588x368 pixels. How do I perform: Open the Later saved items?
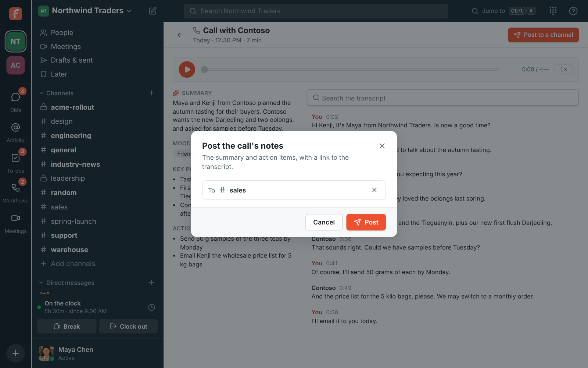click(x=97, y=74)
